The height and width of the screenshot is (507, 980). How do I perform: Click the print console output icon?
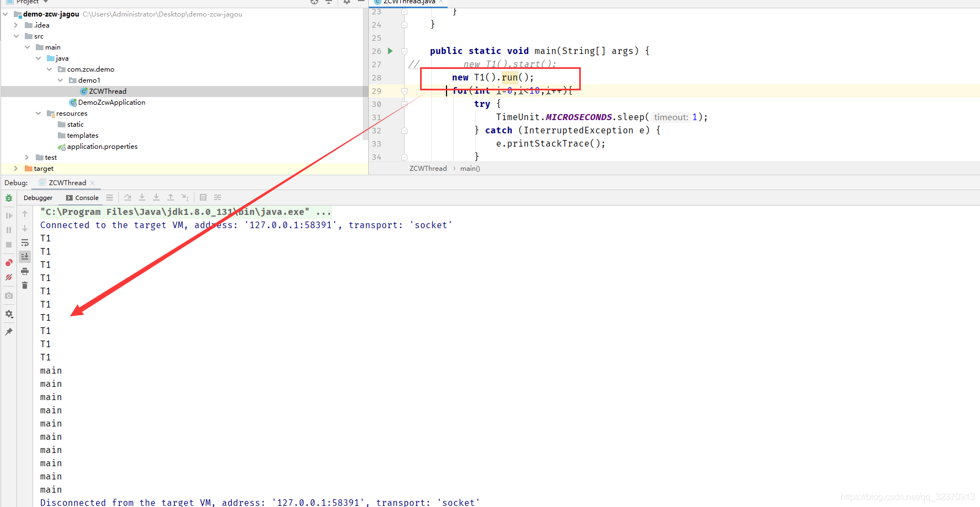point(25,271)
